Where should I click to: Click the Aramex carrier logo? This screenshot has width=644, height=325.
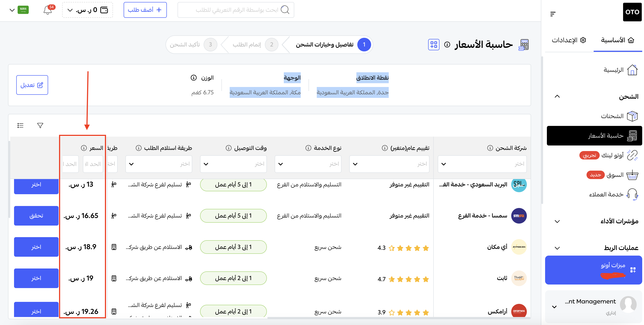click(x=519, y=311)
